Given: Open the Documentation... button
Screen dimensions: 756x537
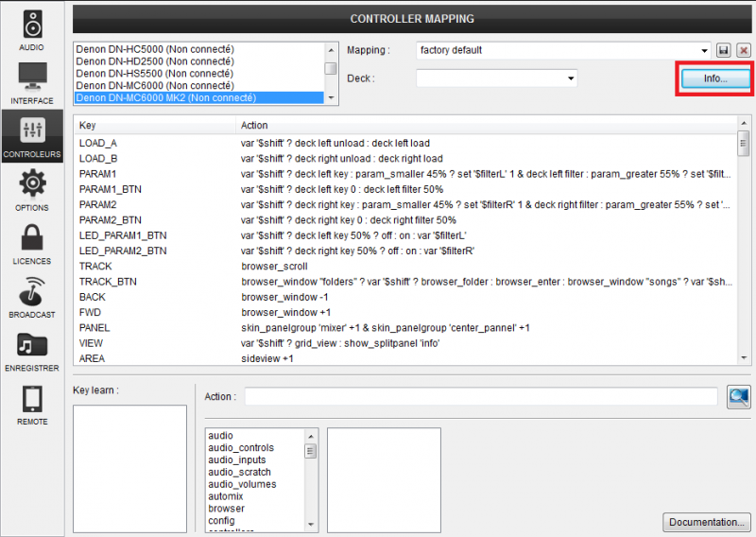Looking at the screenshot, I should [x=707, y=522].
